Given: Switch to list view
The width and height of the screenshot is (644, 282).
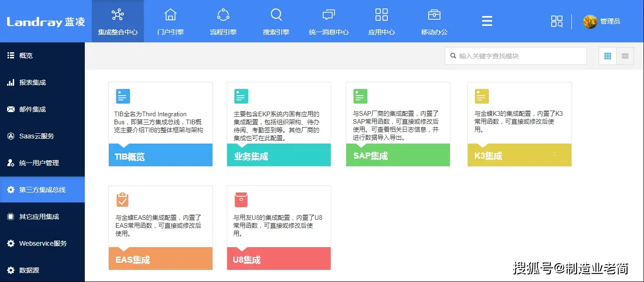Looking at the screenshot, I should pyautogui.click(x=625, y=56).
